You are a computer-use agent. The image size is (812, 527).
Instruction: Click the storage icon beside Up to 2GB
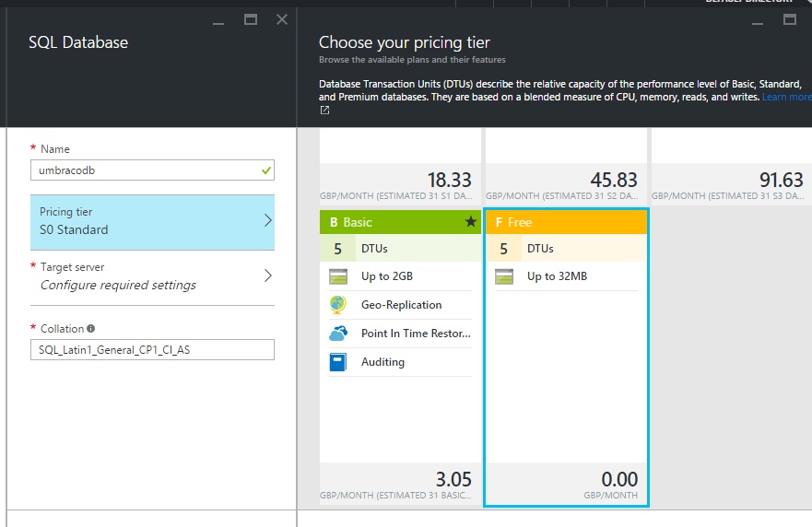tap(338, 276)
